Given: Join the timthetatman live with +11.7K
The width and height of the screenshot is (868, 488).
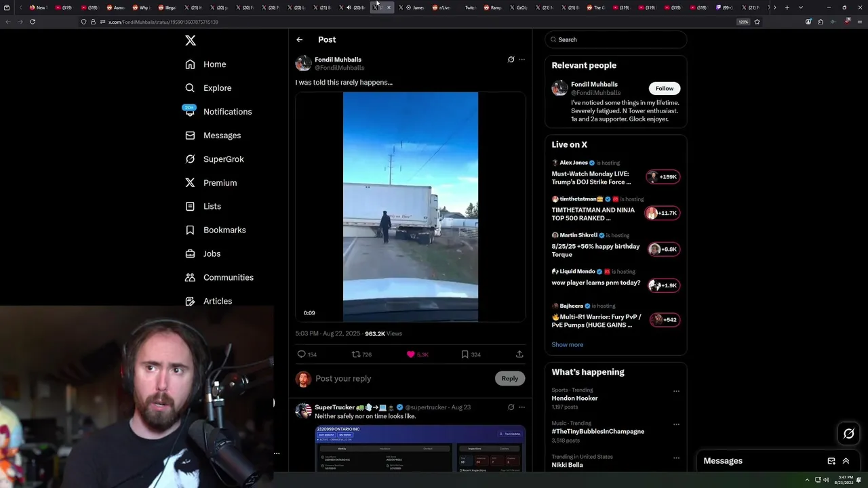Looking at the screenshot, I should click(x=663, y=213).
